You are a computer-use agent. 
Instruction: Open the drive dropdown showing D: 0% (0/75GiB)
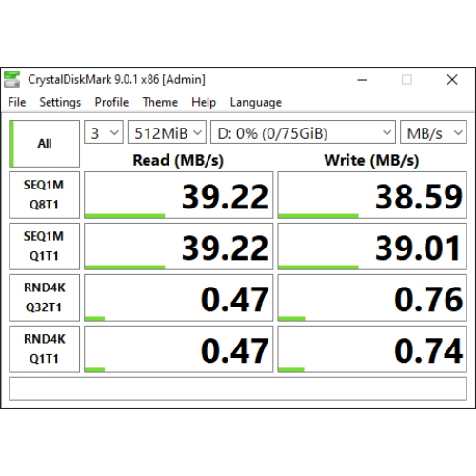pos(303,132)
